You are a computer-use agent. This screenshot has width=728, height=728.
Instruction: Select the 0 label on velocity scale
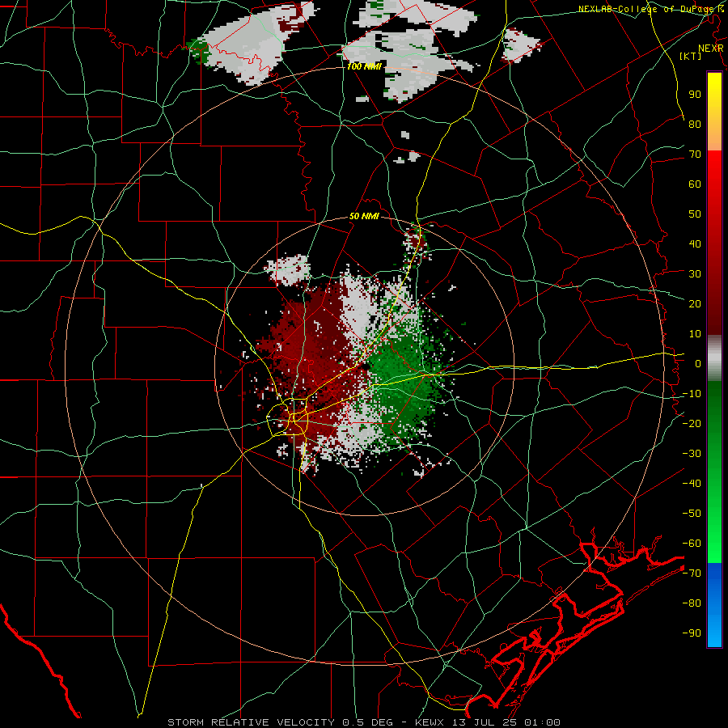coord(698,363)
